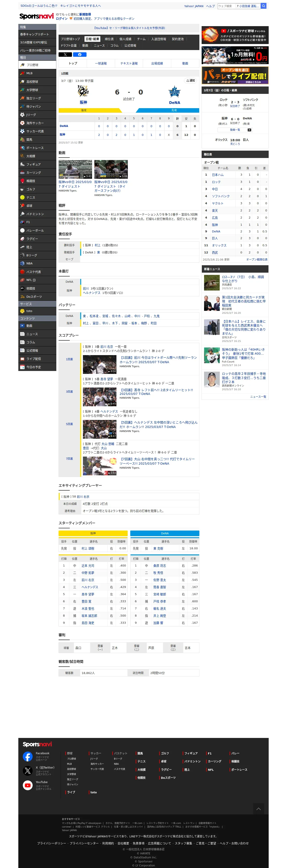
Task: Open MLB in the sidebar
Action: tap(37, 73)
